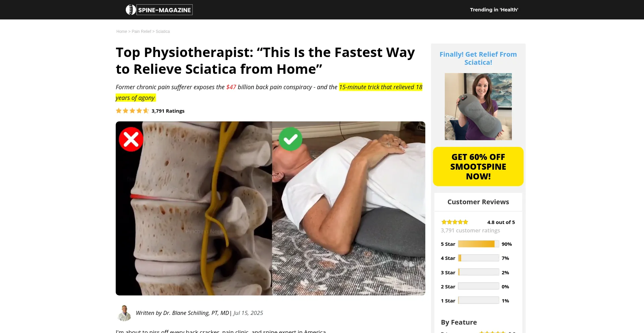
Task: Open the Home breadcrumb link
Action: tap(121, 32)
